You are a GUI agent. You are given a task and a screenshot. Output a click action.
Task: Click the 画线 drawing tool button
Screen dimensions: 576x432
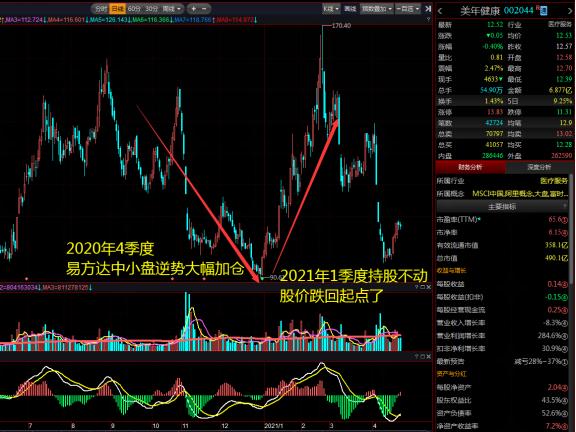click(x=351, y=8)
